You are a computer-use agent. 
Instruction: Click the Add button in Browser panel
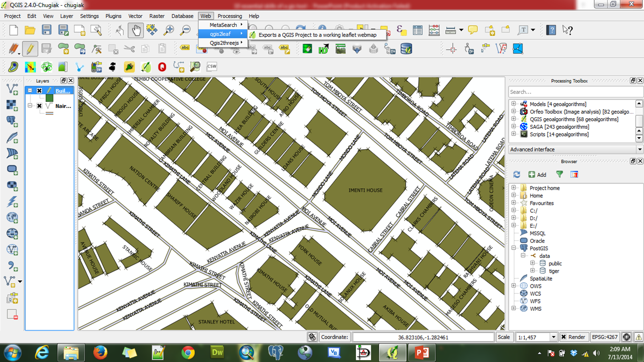pos(537,175)
